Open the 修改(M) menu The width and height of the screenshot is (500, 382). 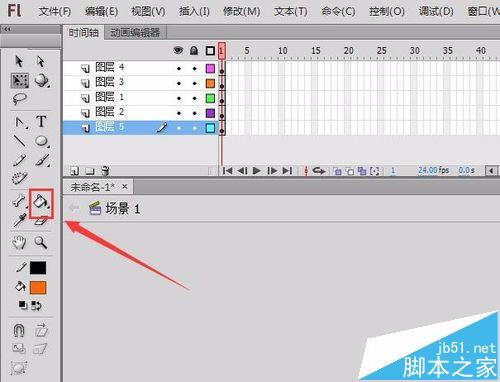click(242, 12)
